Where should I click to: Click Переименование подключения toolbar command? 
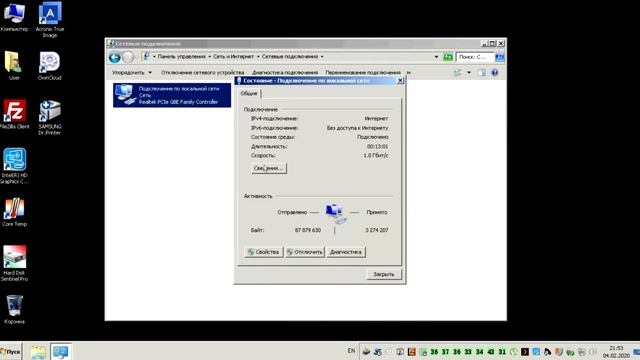pos(363,73)
